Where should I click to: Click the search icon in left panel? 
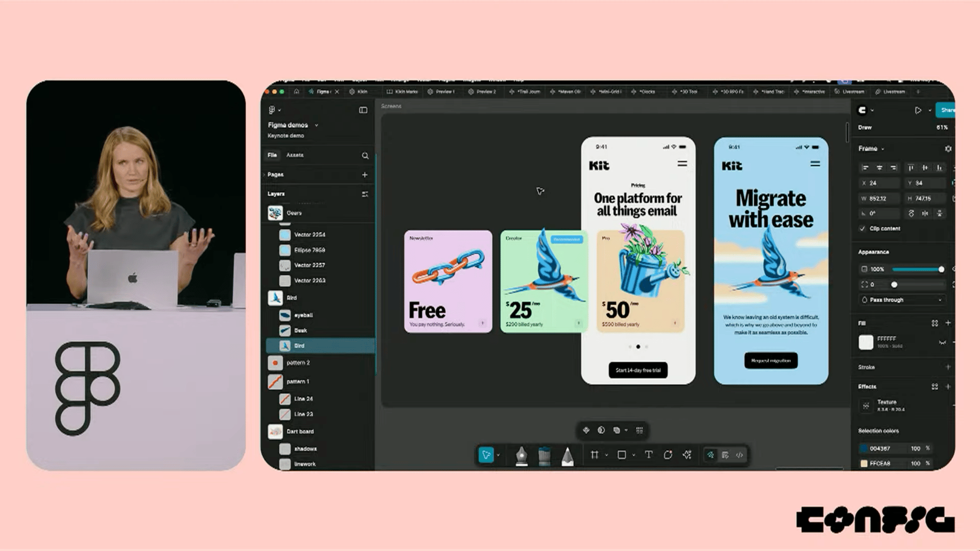365,156
